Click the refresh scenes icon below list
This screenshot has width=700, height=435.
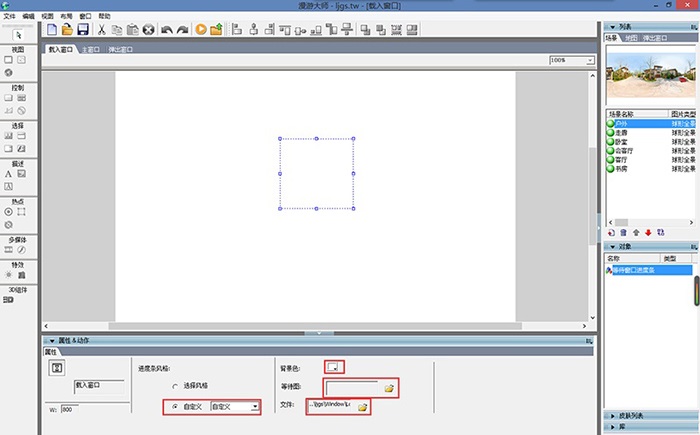661,233
